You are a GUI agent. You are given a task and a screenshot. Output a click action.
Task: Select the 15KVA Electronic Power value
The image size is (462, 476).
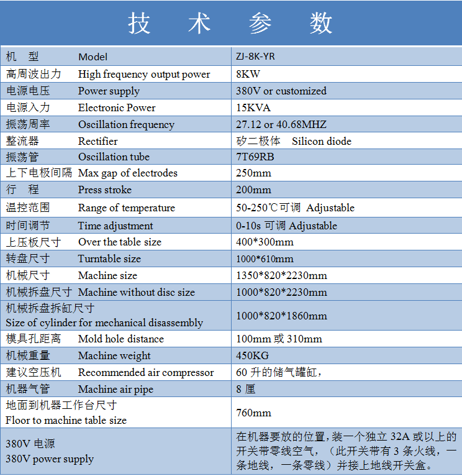pos(253,108)
